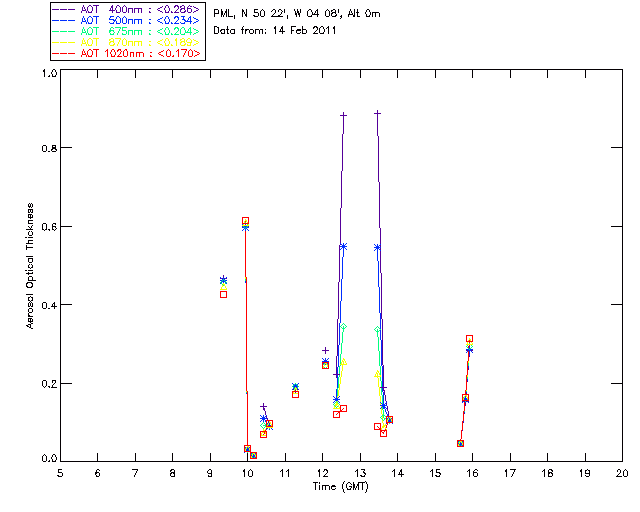Click the yellow triangle marker at 0.25 near 12.5 GMT
Viewport: 640px width, 512px height.
(344, 361)
